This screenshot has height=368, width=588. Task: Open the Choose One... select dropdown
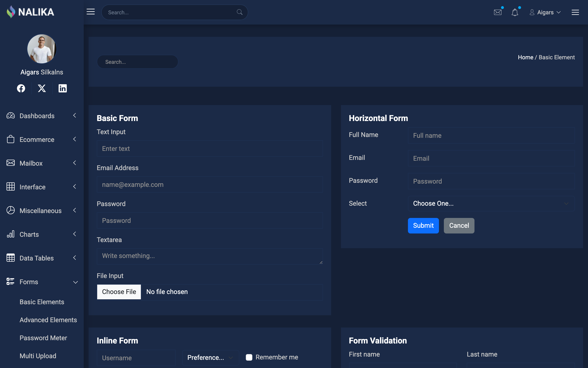pos(491,203)
